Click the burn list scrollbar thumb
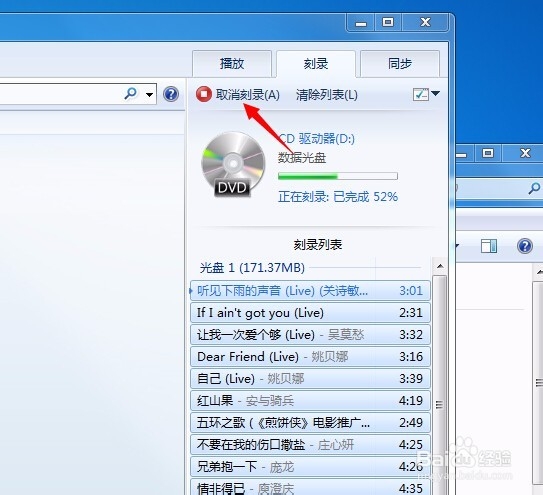 439,384
